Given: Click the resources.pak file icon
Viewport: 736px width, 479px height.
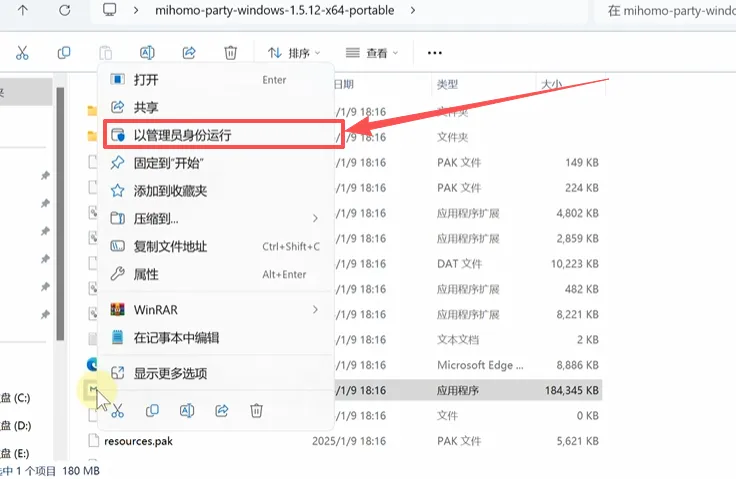Looking at the screenshot, I should pyautogui.click(x=94, y=440).
